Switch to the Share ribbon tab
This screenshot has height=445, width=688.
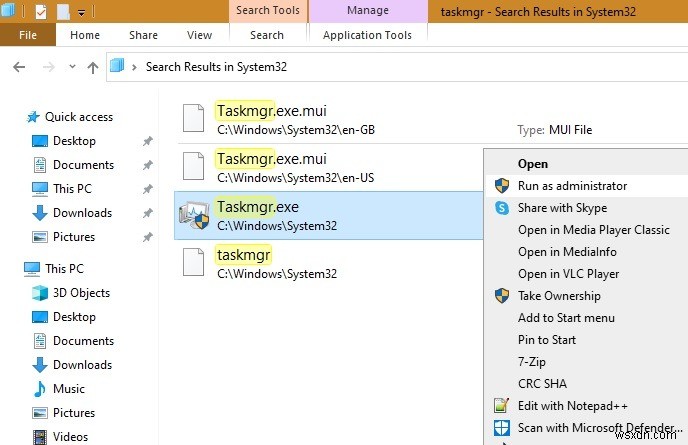pos(143,35)
